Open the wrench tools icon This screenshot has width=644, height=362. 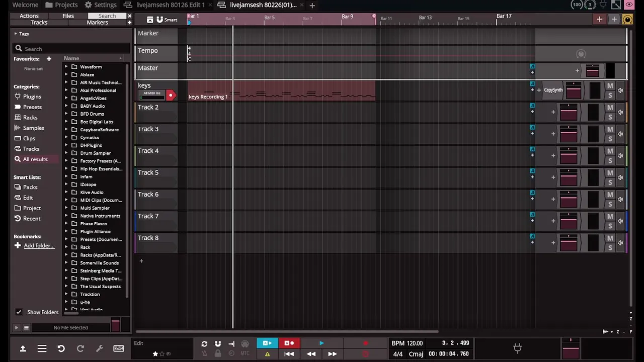(x=99, y=348)
